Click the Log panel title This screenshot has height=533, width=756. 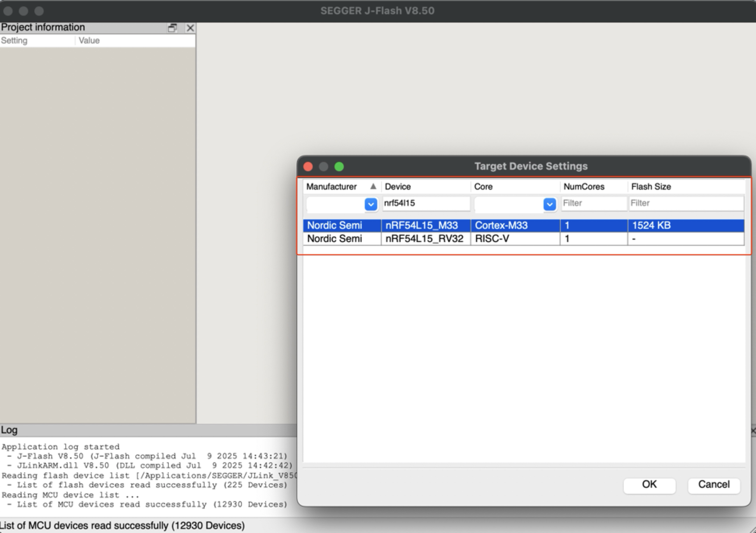point(9,430)
